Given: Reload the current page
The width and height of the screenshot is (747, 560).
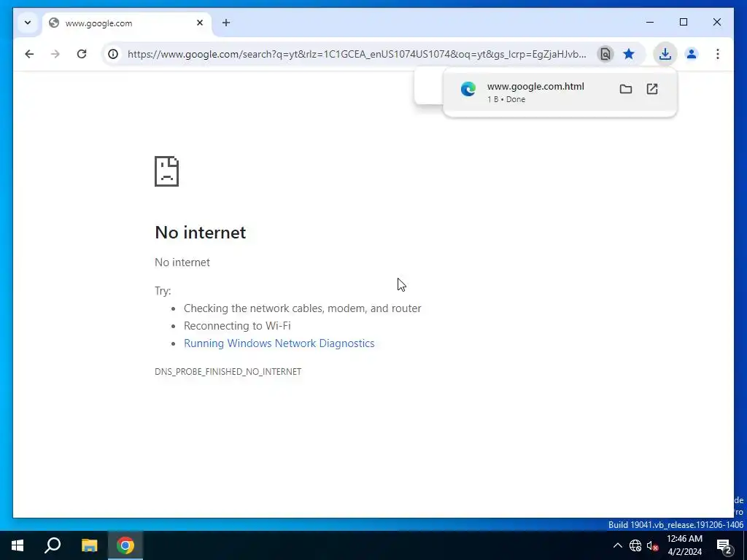Looking at the screenshot, I should click(x=82, y=54).
